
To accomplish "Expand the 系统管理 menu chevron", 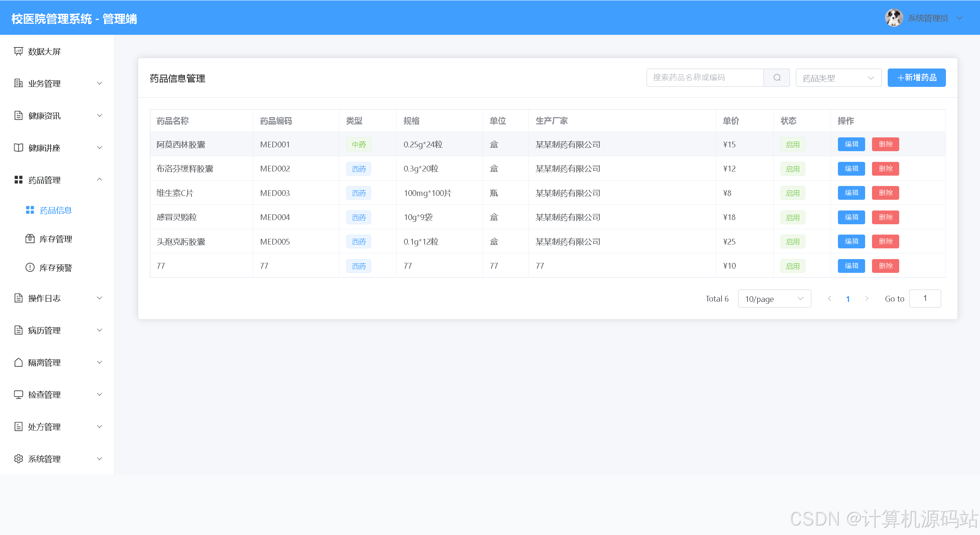I will pyautogui.click(x=100, y=459).
